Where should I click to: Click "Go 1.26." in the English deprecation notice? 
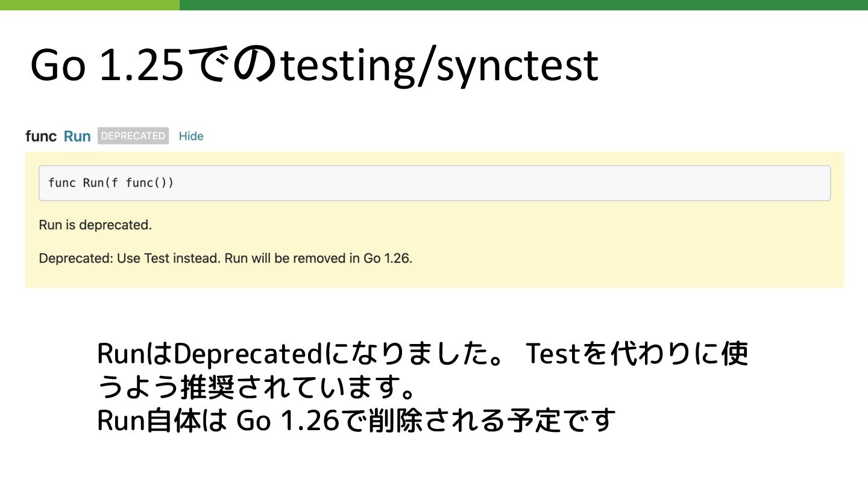click(x=388, y=259)
